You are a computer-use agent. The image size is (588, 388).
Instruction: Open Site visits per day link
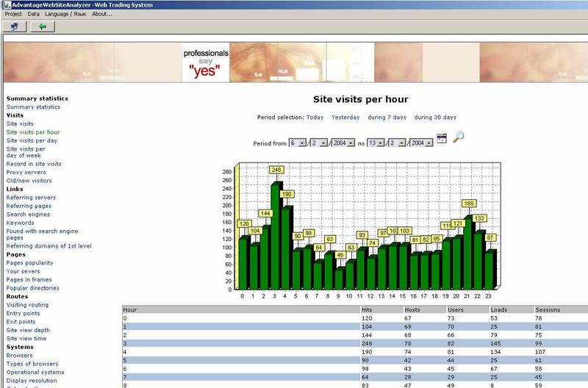tap(32, 140)
